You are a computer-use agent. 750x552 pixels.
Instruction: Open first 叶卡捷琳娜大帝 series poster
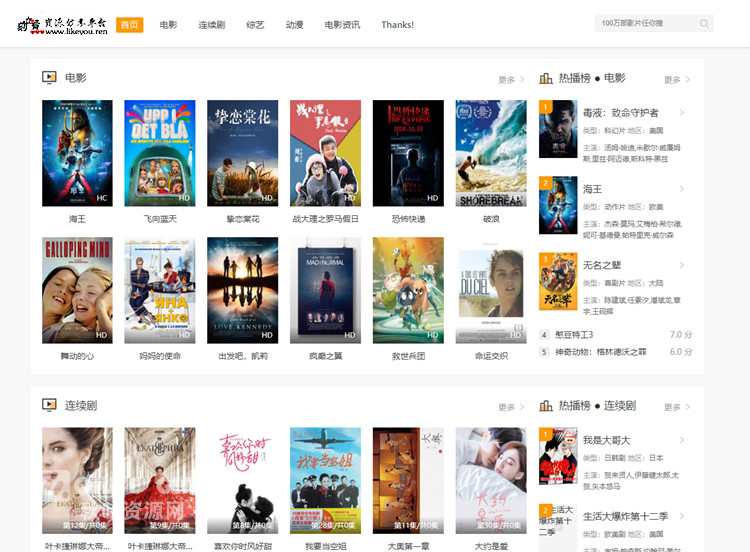[x=77, y=481]
